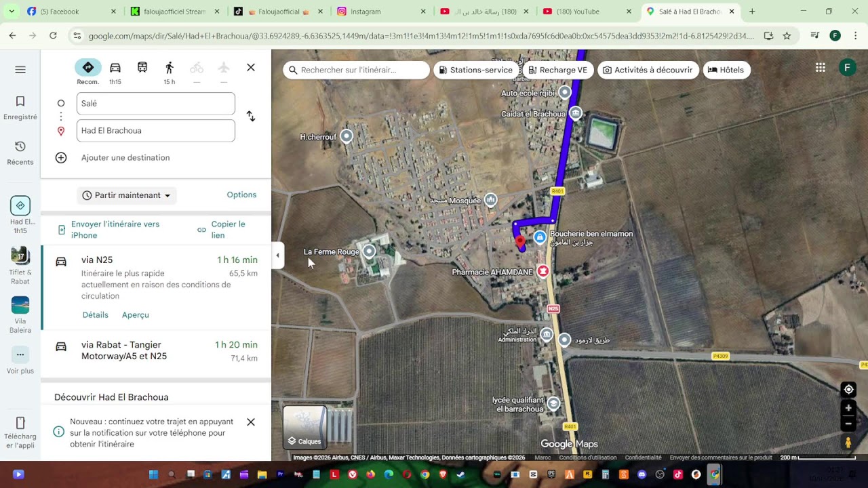
Task: Click the Caidat el Brachoua marker
Action: click(575, 113)
